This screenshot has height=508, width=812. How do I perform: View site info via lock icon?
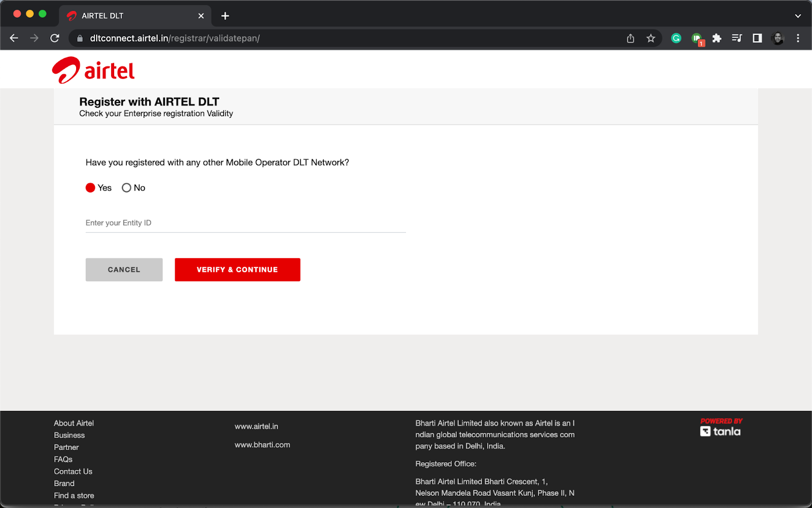pos(79,38)
